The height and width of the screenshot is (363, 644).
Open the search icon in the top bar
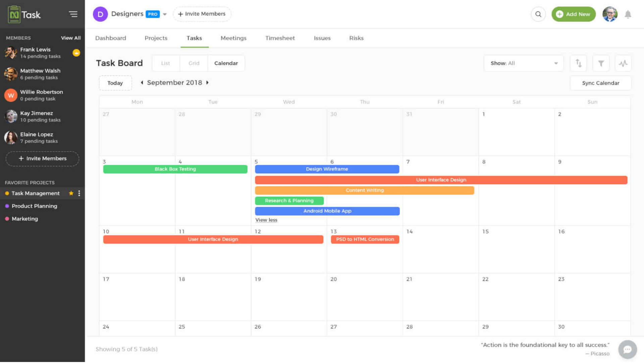pyautogui.click(x=538, y=14)
